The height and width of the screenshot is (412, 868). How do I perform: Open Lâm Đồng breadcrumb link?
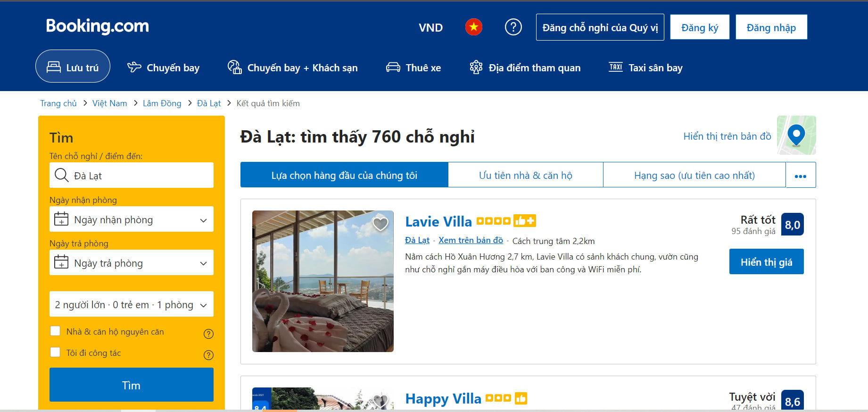(162, 103)
